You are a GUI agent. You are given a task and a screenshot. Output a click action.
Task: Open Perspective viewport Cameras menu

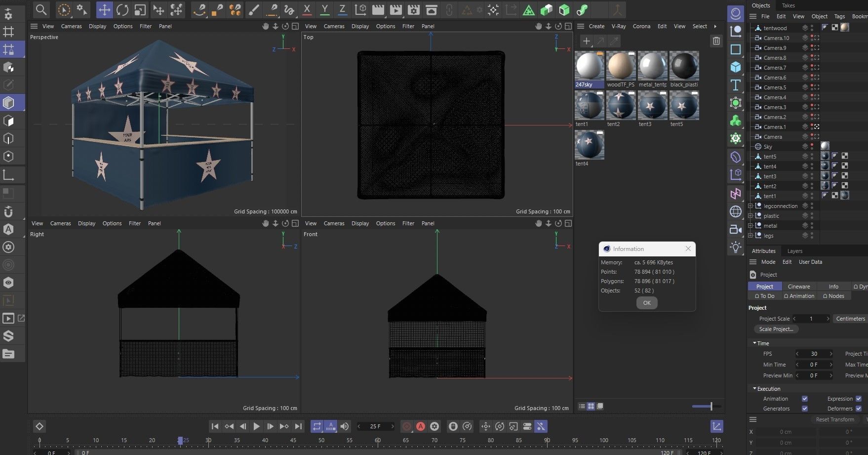click(72, 26)
